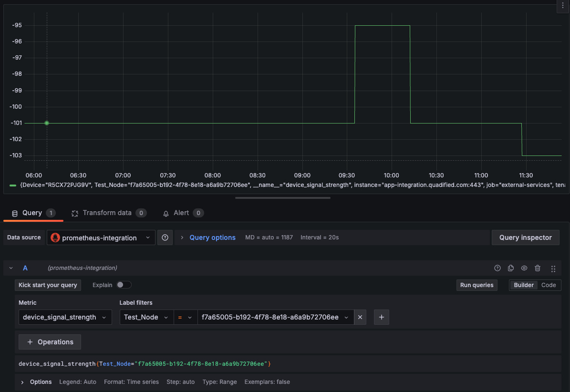Collapse query A row chevron
Image resolution: width=570 pixels, height=392 pixels.
[x=11, y=268]
